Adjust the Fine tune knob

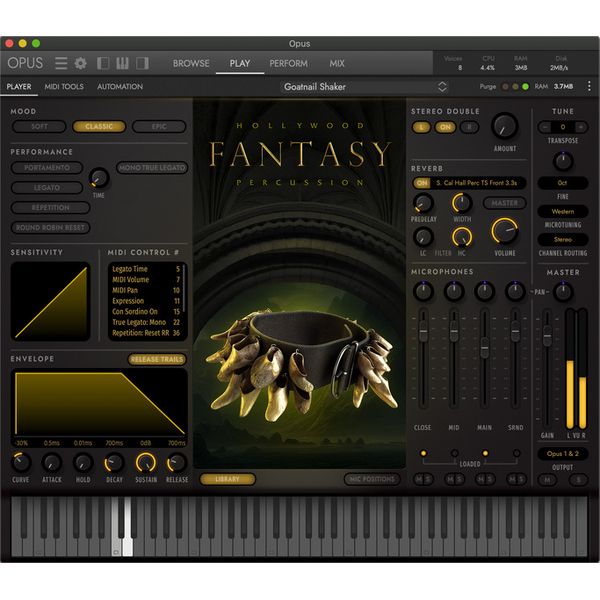563,161
